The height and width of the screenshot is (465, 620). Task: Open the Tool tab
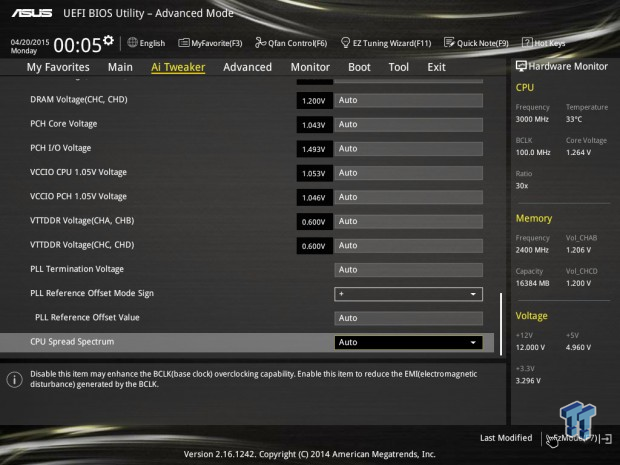coord(399,67)
